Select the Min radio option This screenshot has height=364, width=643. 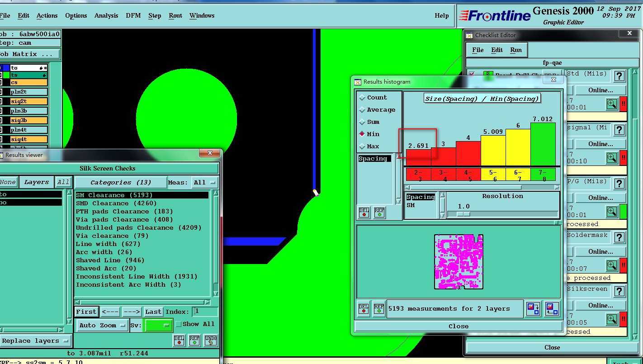coord(362,134)
